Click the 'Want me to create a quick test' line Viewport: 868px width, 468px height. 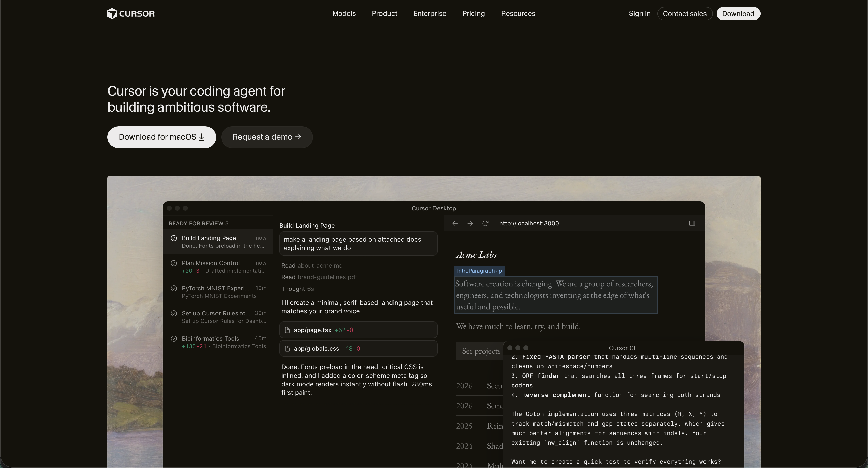click(616, 462)
